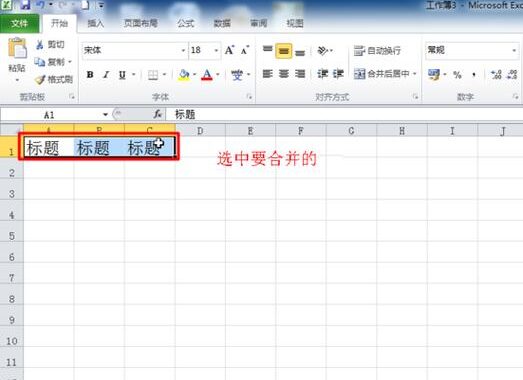The image size is (523, 380).
Task: Select cell B1 containing 标题
Action: pyautogui.click(x=99, y=147)
